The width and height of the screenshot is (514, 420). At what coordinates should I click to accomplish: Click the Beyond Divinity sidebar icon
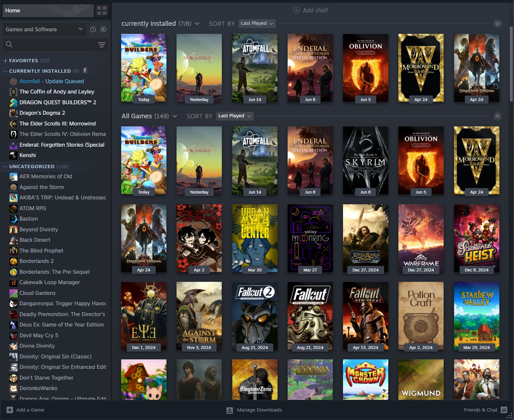click(13, 229)
